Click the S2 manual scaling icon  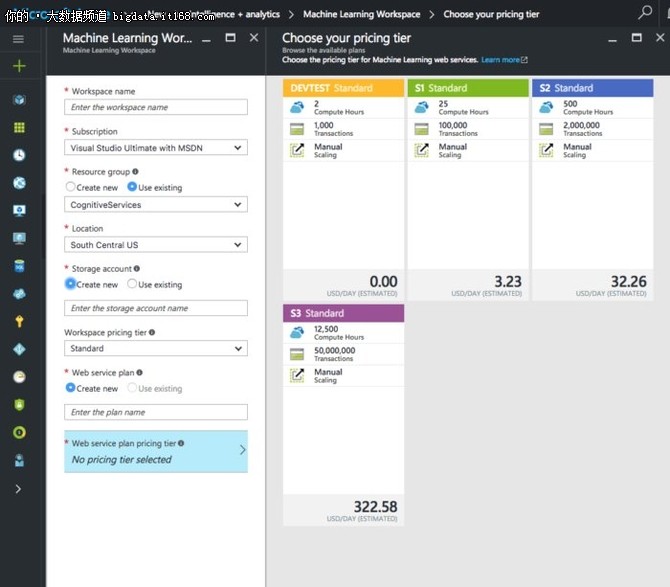click(546, 150)
